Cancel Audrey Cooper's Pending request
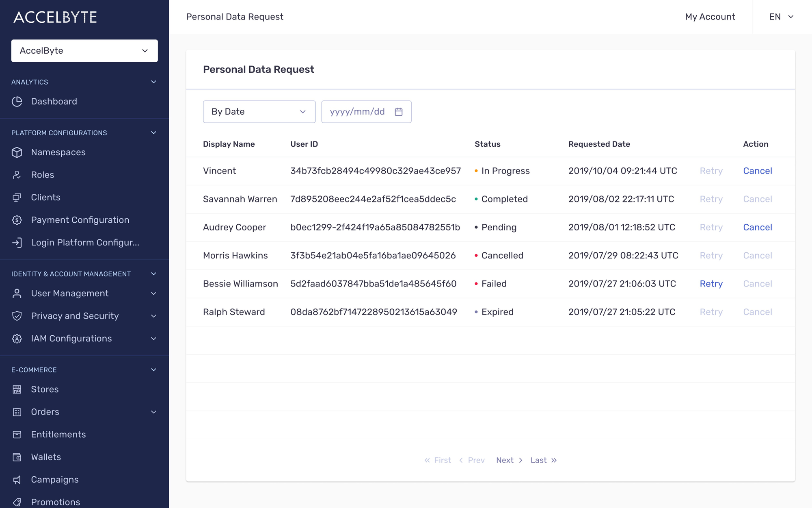Image resolution: width=812 pixels, height=508 pixels. tap(758, 228)
